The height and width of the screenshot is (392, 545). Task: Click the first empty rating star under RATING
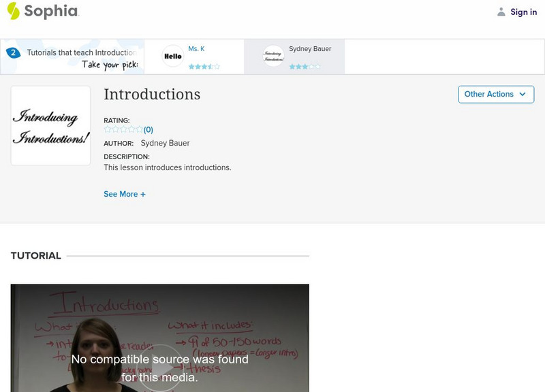[106, 128]
